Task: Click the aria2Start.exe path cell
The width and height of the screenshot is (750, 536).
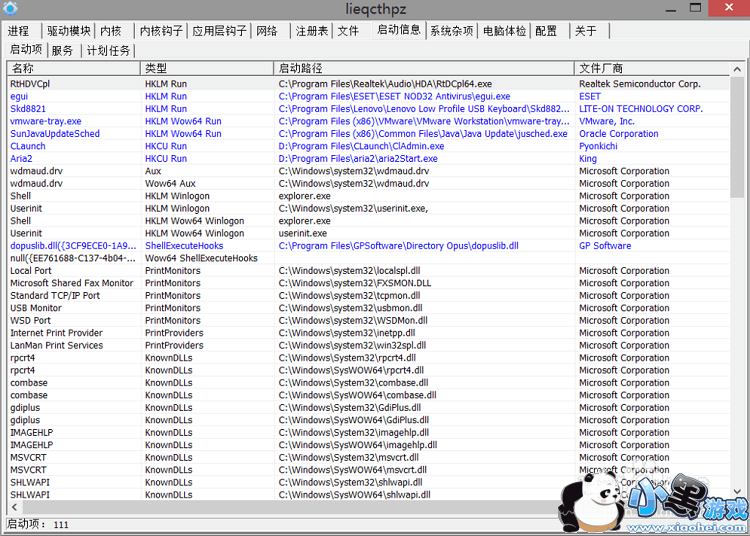Action: [x=358, y=158]
